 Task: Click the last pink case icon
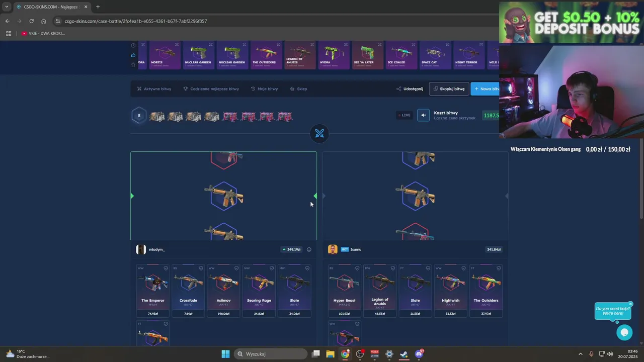coord(285,117)
